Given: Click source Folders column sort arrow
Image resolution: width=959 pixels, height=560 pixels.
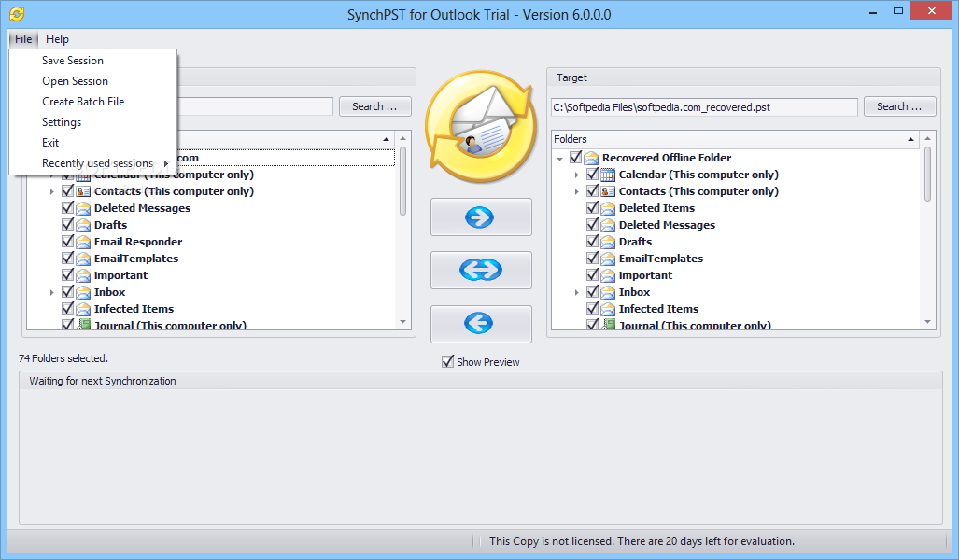Looking at the screenshot, I should tap(386, 140).
